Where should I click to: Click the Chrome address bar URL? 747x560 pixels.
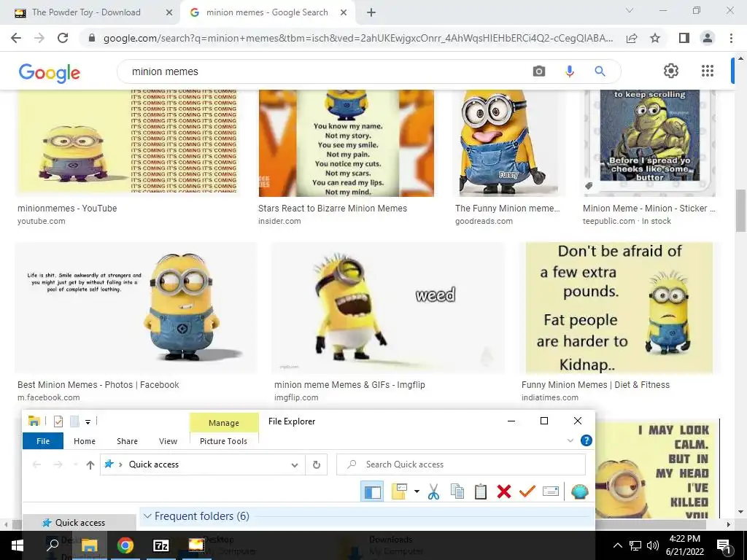(x=357, y=38)
